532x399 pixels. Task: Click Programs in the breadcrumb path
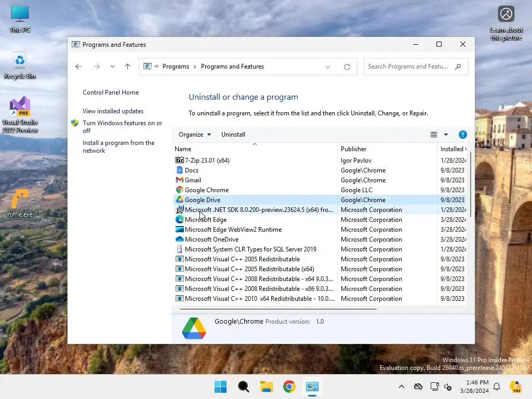pos(176,66)
